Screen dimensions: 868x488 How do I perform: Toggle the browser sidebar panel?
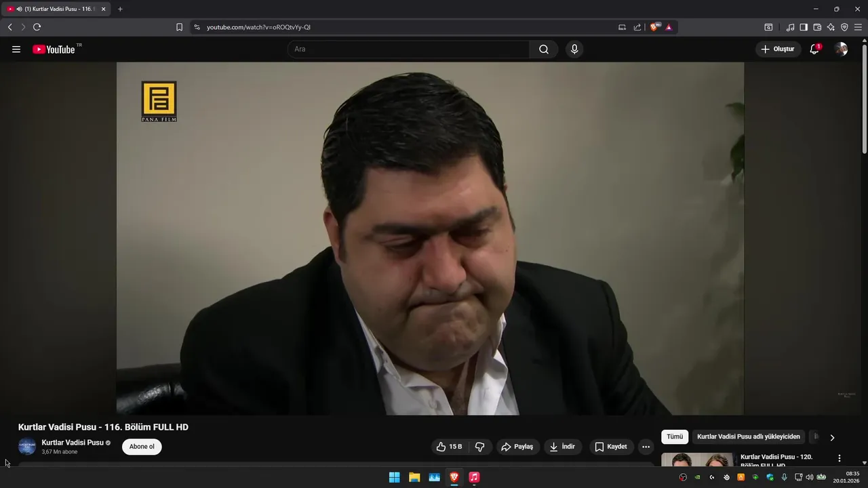tap(804, 27)
